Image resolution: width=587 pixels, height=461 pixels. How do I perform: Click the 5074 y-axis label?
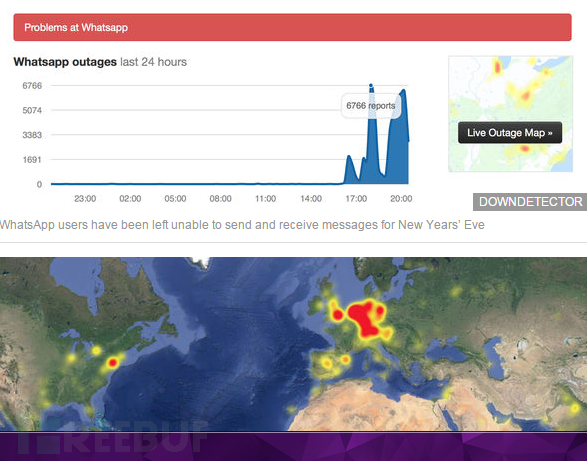coord(32,110)
